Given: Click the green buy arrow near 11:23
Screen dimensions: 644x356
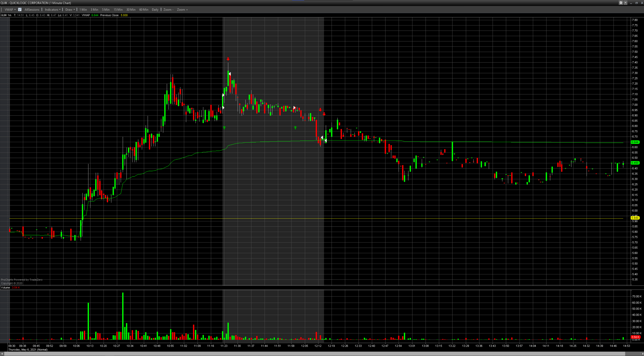Looking at the screenshot, I should 224,128.
